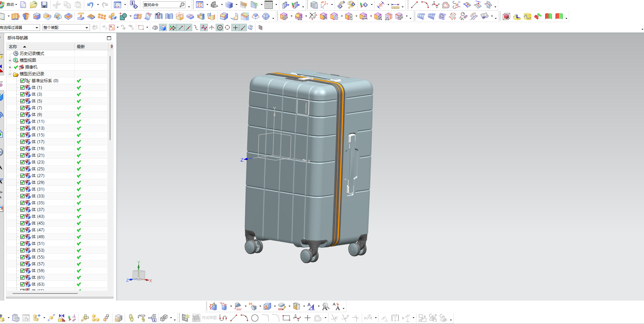Toggle the 体 (5) checkbox

point(22,101)
